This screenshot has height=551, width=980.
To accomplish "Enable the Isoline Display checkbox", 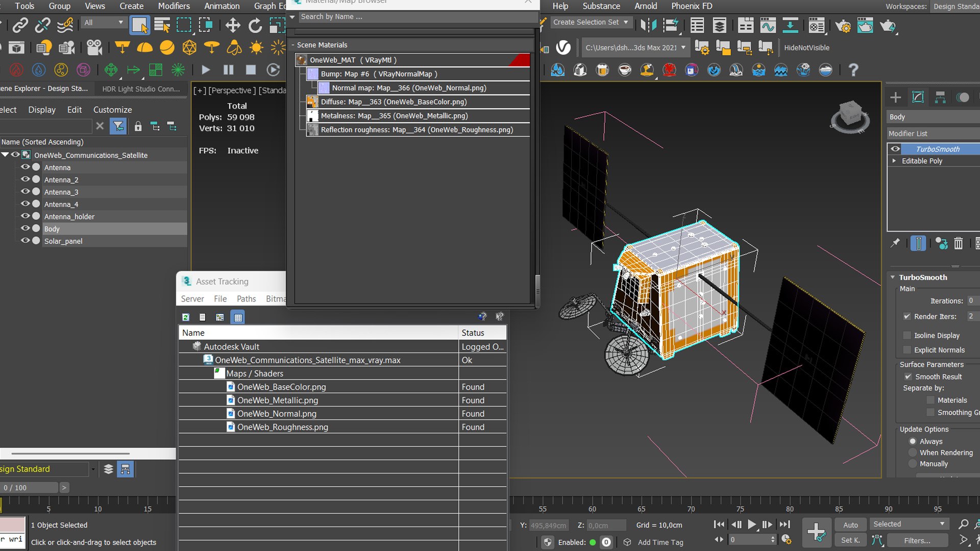I will 907,335.
